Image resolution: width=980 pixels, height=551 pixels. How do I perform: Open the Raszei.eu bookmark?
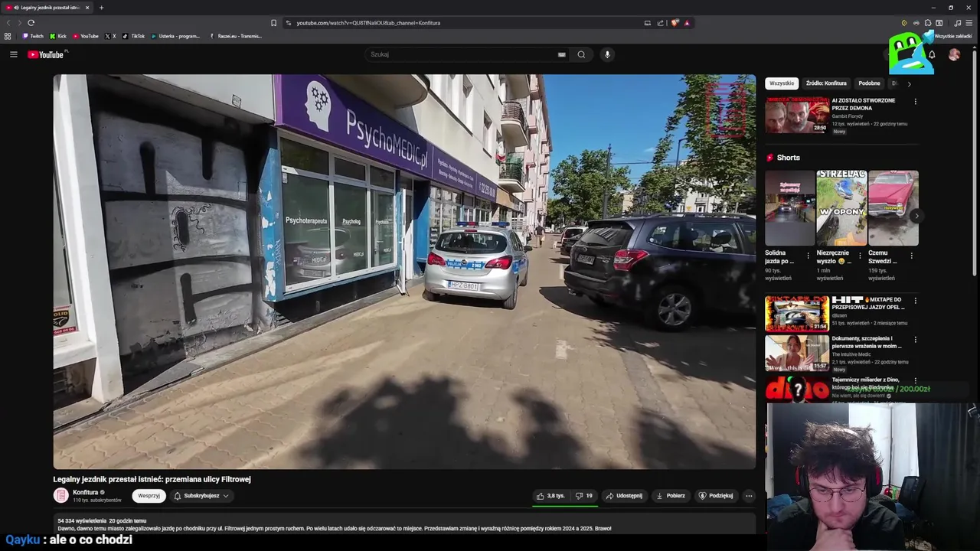tap(236, 36)
